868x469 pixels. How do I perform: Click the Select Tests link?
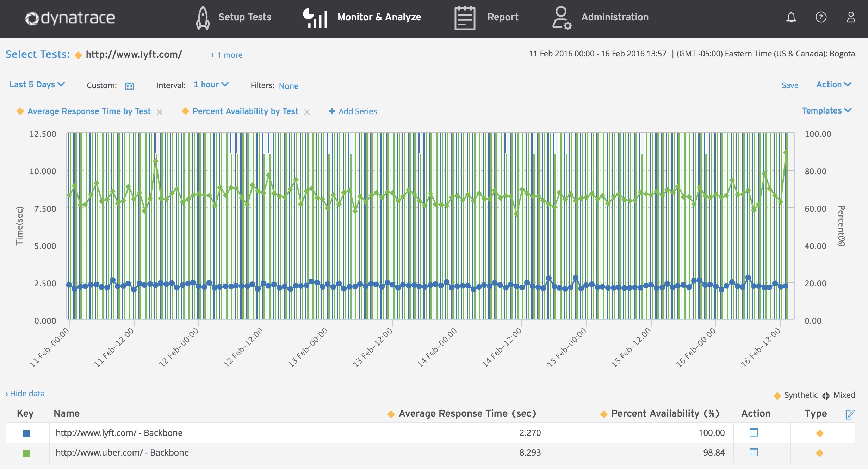click(38, 54)
